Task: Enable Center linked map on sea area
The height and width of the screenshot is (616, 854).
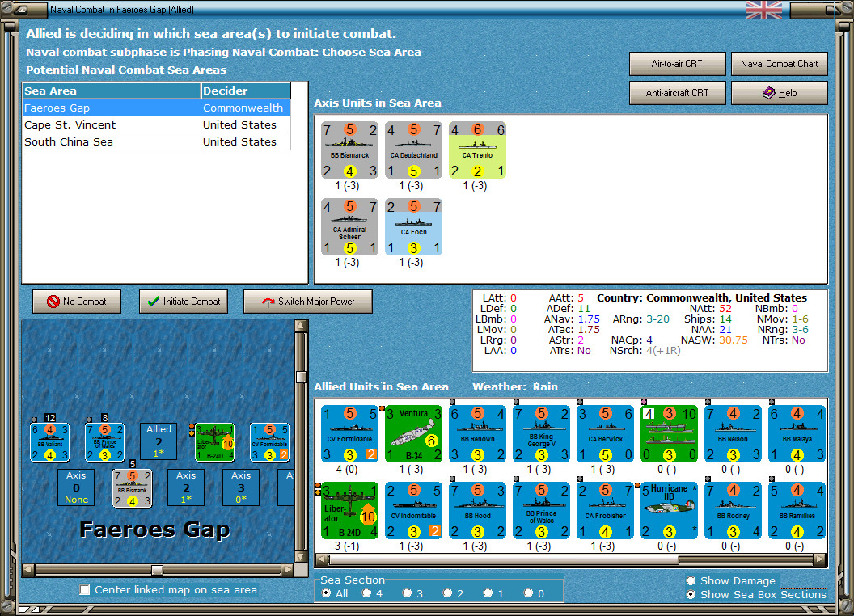Action: [x=85, y=590]
